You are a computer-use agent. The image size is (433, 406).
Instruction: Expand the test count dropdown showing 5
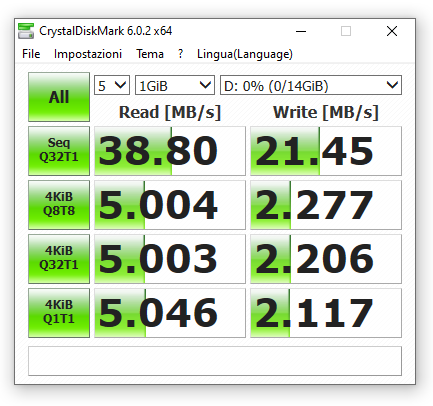point(112,85)
